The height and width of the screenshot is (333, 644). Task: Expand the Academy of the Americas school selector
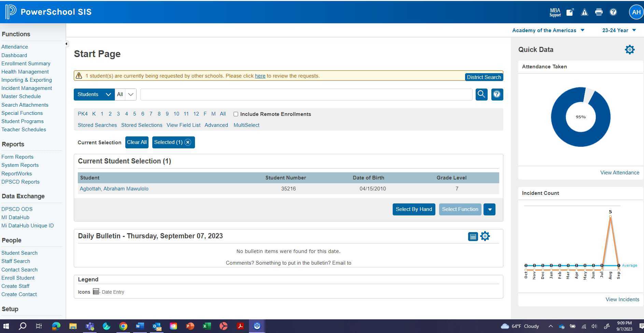(548, 30)
